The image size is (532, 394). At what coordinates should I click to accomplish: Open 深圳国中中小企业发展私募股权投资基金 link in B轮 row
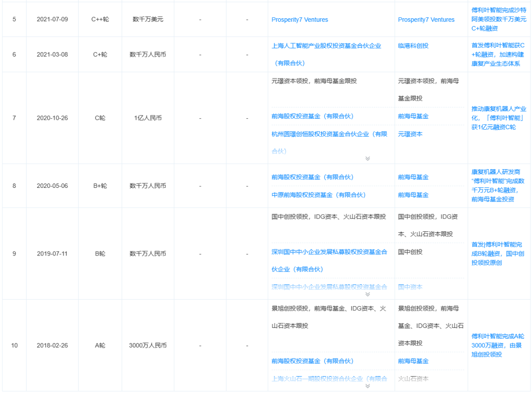[x=329, y=260]
